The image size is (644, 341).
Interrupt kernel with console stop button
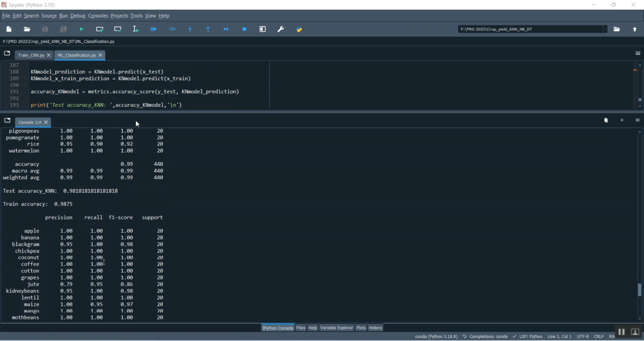tap(622, 120)
